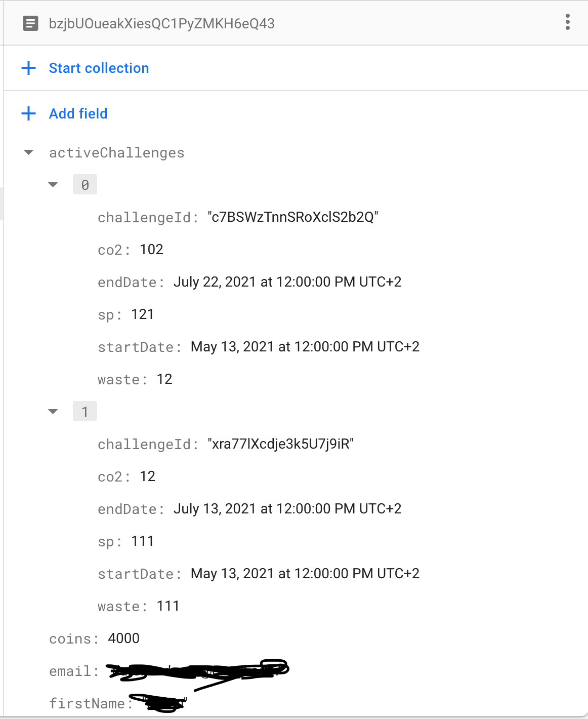Click the first item's waste value 12
The height and width of the screenshot is (719, 588).
tap(164, 379)
